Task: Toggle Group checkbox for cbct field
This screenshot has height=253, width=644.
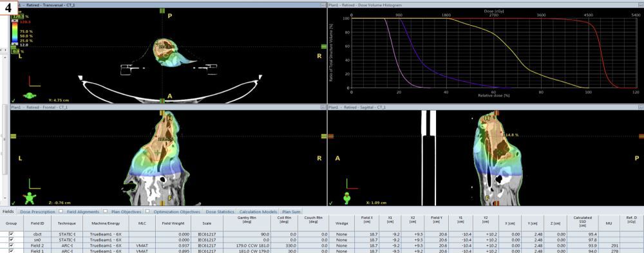Action: (11, 234)
